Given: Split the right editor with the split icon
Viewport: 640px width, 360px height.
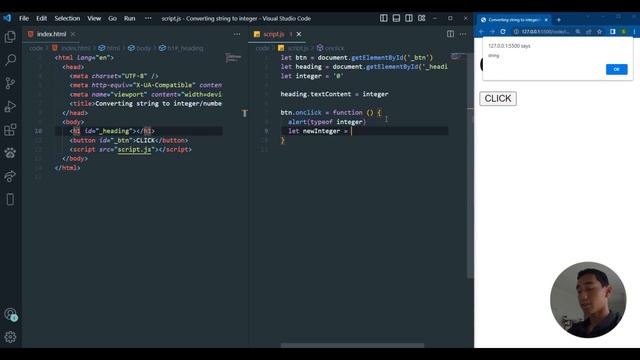Looking at the screenshot, I should coord(450,34).
